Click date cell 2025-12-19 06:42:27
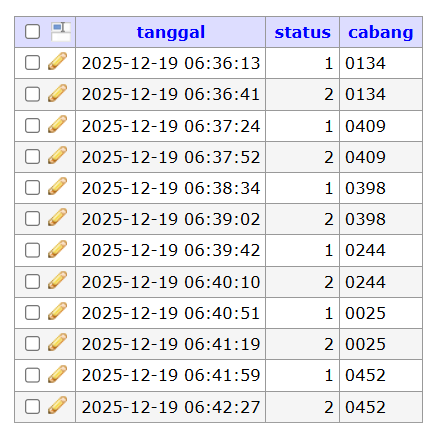The height and width of the screenshot is (433, 439). pos(171,407)
